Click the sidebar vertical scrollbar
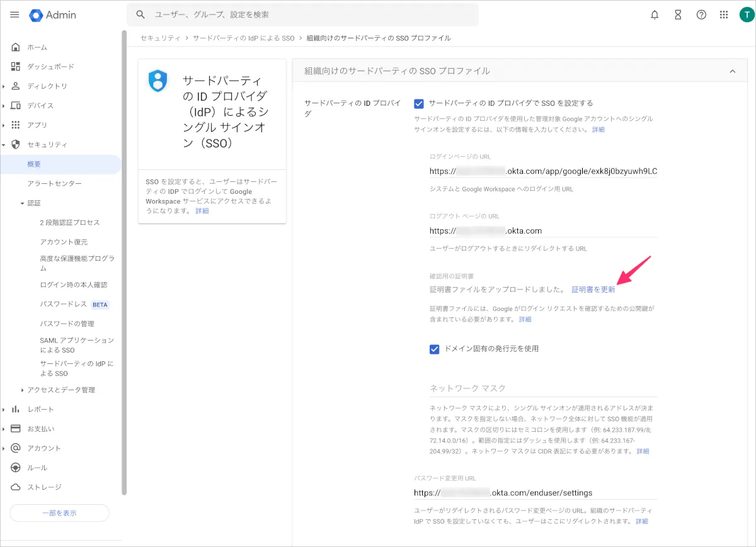Viewport: 756px width, 547px height. point(124,252)
